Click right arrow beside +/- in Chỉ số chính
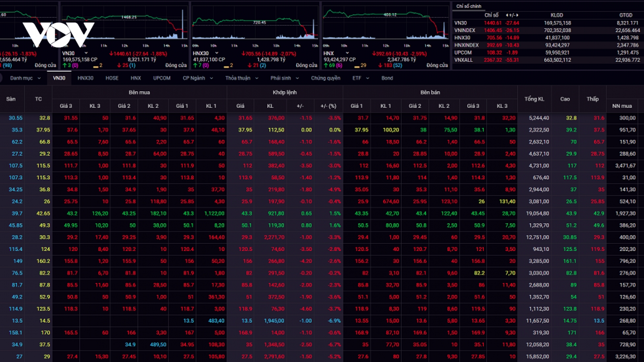 [517, 15]
